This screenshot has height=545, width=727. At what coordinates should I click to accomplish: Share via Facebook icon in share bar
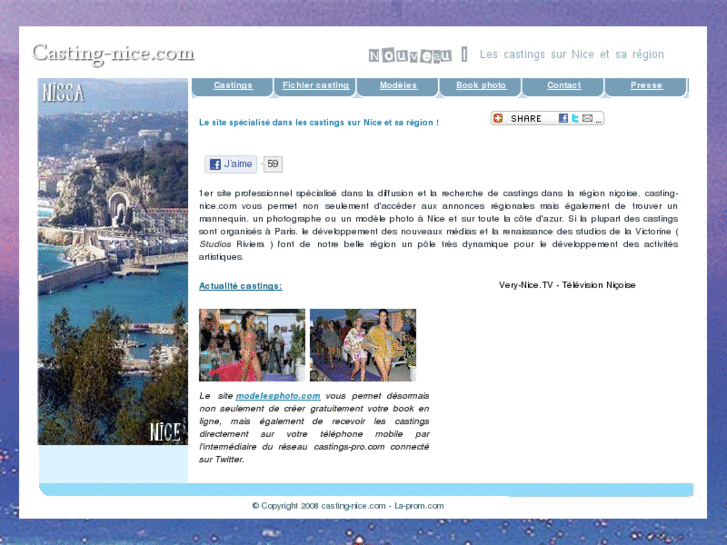tap(563, 118)
